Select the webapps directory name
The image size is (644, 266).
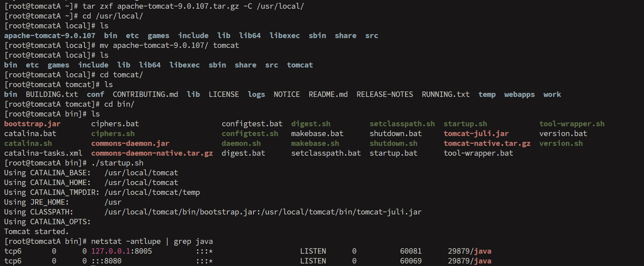pyautogui.click(x=519, y=94)
